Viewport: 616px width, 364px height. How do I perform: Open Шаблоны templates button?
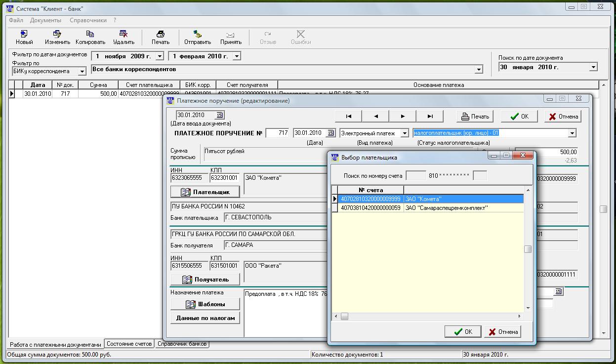(x=205, y=304)
